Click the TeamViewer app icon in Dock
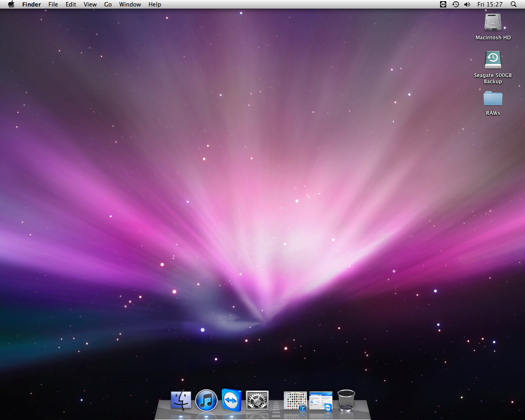This screenshot has width=525, height=420. click(231, 400)
